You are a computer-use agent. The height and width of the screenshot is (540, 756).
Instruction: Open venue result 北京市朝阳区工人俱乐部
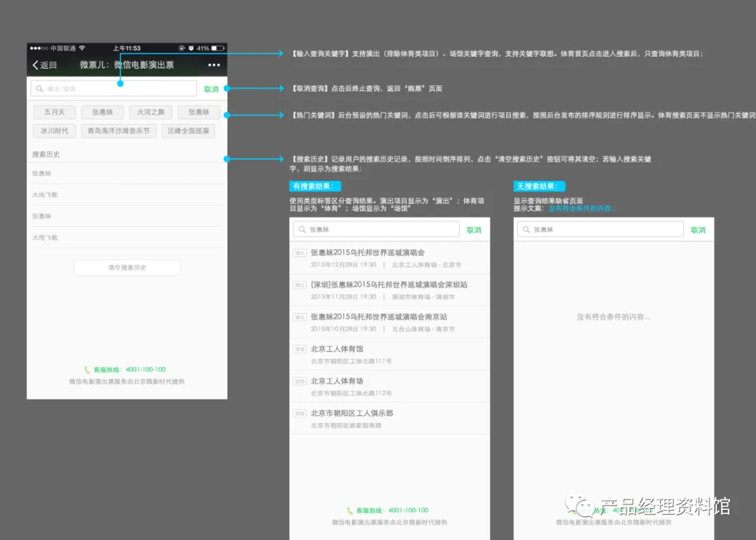390,418
